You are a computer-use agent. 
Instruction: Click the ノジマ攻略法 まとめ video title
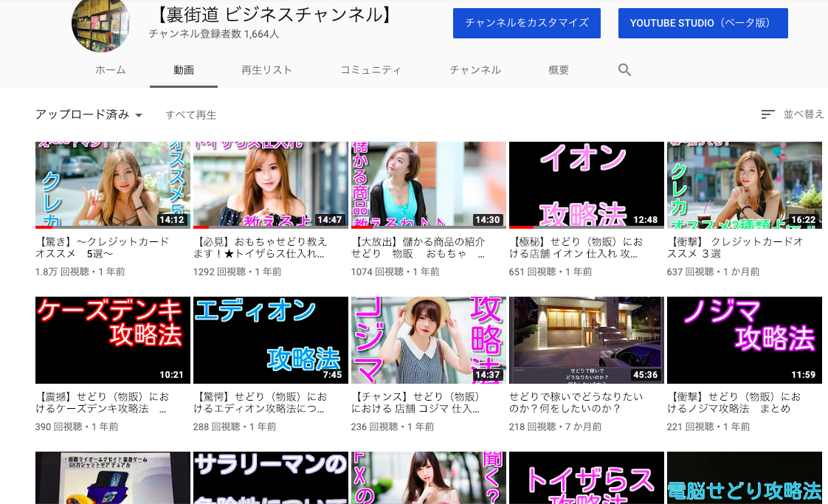(734, 402)
